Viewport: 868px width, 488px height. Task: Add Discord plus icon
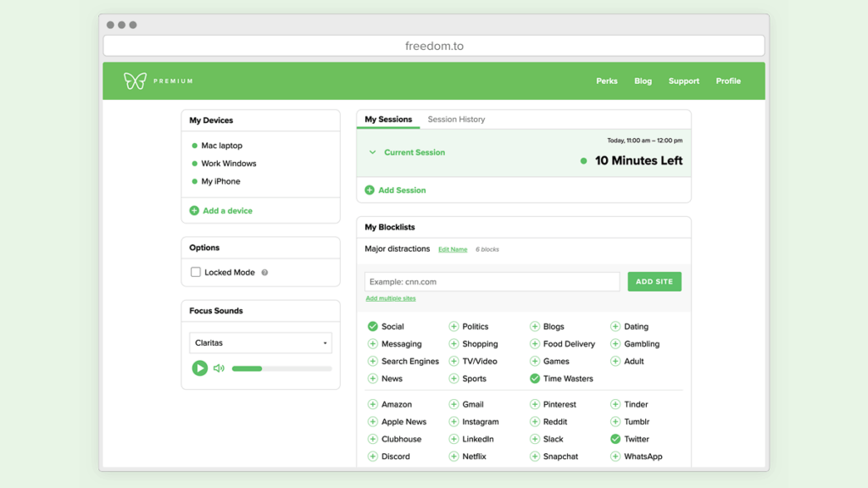pyautogui.click(x=373, y=457)
